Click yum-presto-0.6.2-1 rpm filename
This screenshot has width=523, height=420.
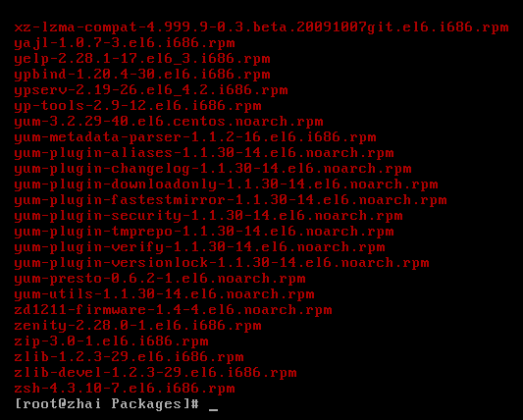(160, 279)
